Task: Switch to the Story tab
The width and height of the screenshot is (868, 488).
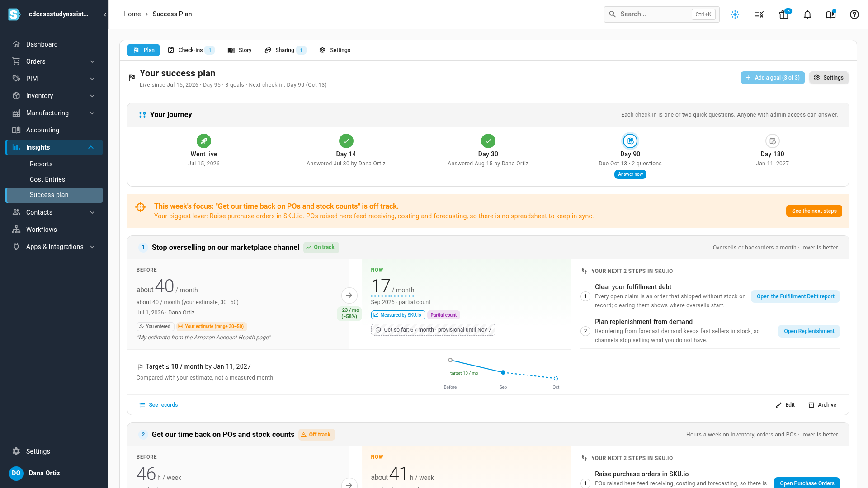Action: point(240,50)
